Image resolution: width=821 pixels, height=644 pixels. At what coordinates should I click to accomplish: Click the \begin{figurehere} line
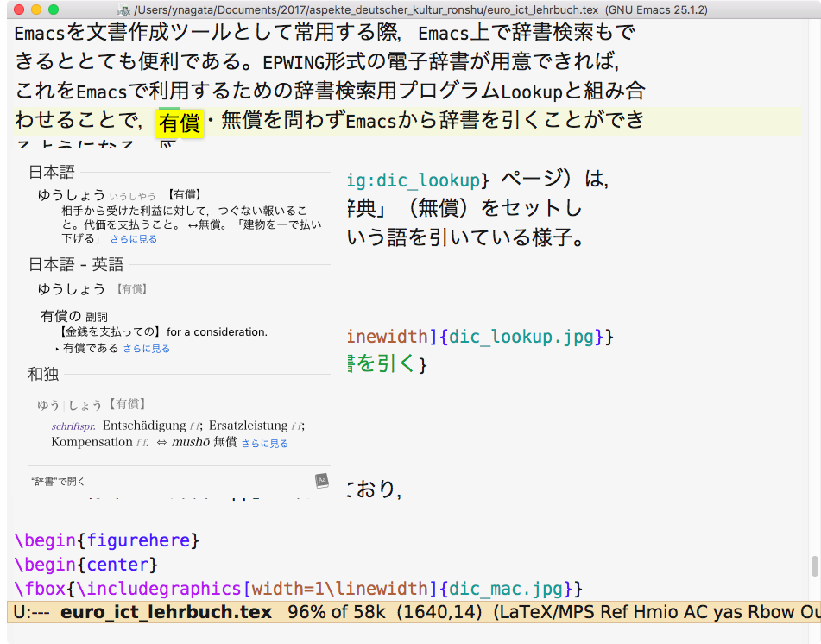pyautogui.click(x=107, y=540)
